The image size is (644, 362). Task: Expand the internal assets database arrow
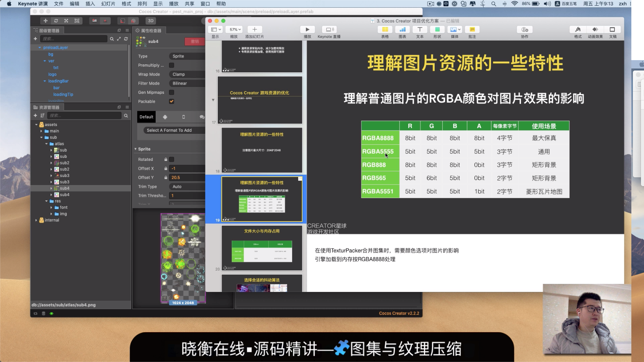pos(36,220)
